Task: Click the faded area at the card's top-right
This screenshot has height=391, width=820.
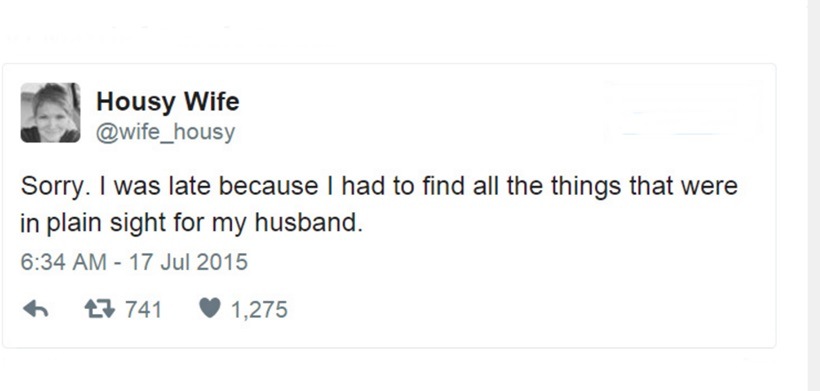Action: [682, 112]
